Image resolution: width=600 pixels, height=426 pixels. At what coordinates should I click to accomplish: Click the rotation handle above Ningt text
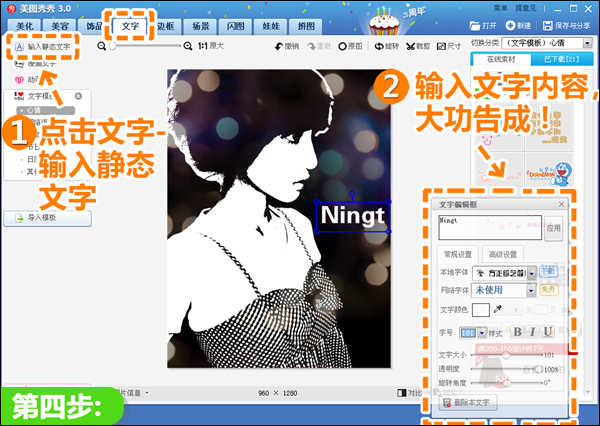coord(352,194)
